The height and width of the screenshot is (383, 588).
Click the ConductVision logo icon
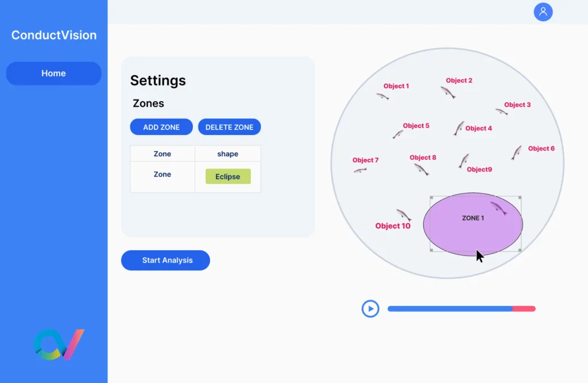(x=59, y=345)
